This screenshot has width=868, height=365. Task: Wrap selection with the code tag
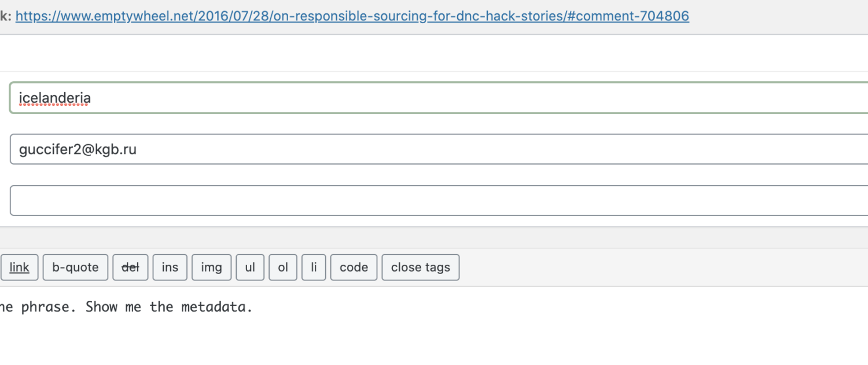pos(354,267)
